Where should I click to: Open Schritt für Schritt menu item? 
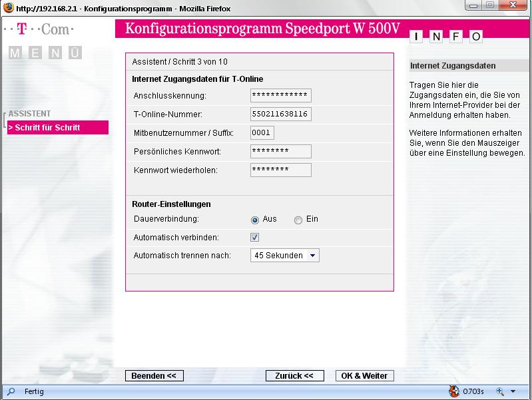point(58,128)
